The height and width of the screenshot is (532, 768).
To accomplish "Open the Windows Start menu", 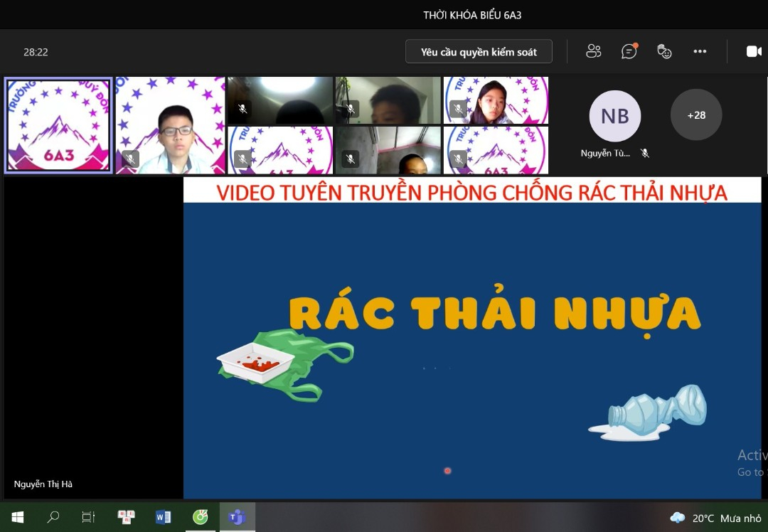I will tap(18, 517).
